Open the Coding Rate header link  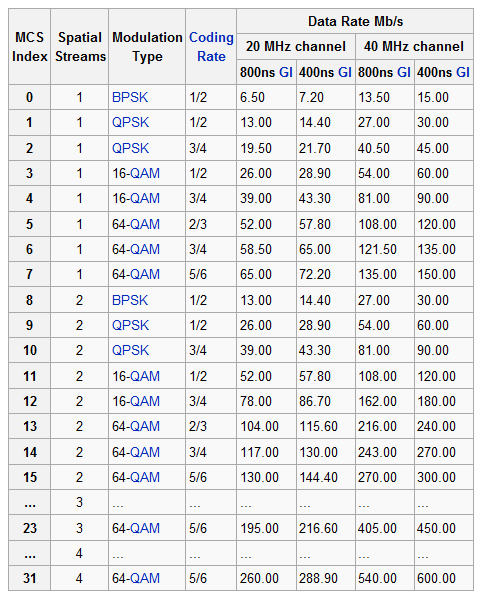[211, 47]
